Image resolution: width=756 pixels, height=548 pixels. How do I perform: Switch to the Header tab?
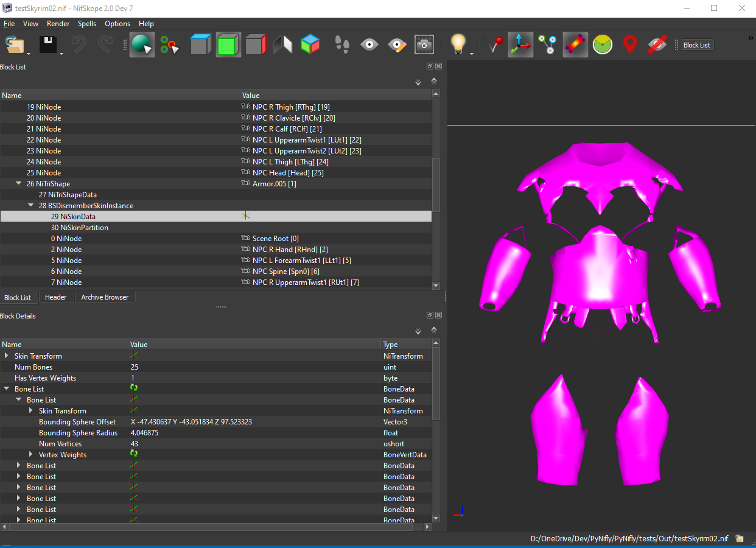56,297
